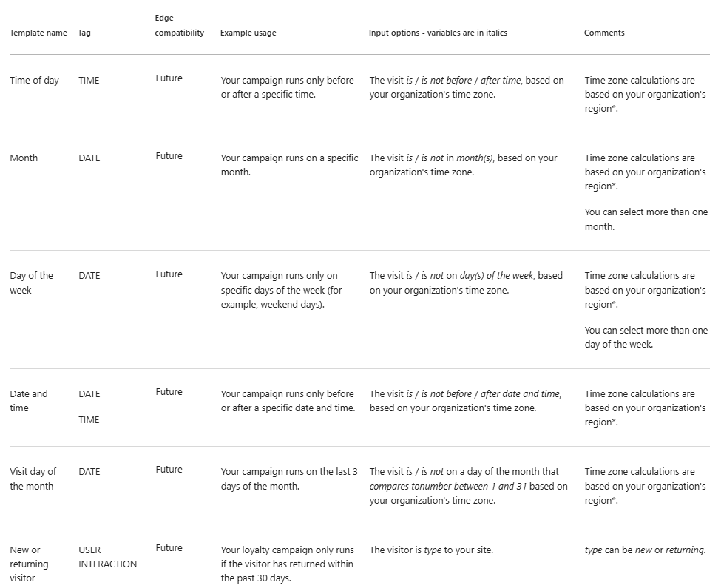Select the "Visit day of the month" template name
Image resolution: width=721 pixels, height=588 pixels.
click(x=33, y=479)
